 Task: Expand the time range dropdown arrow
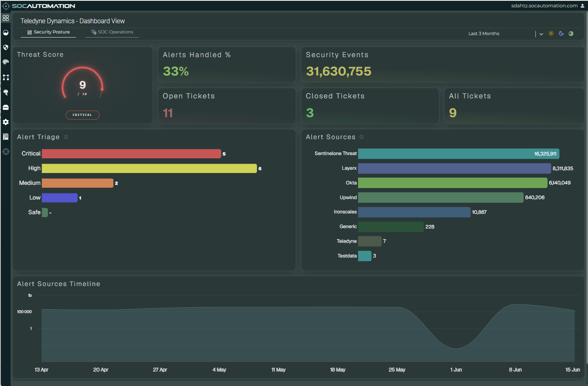[541, 34]
